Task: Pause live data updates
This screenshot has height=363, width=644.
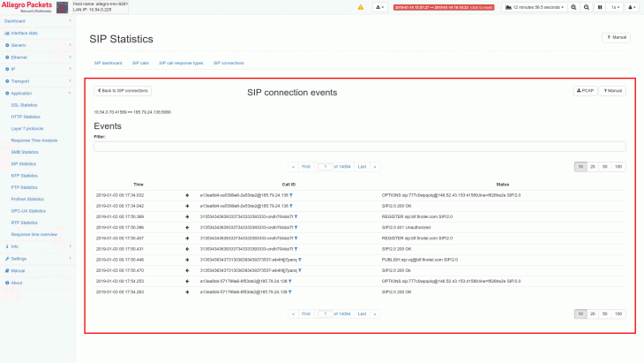Action: pyautogui.click(x=600, y=7)
